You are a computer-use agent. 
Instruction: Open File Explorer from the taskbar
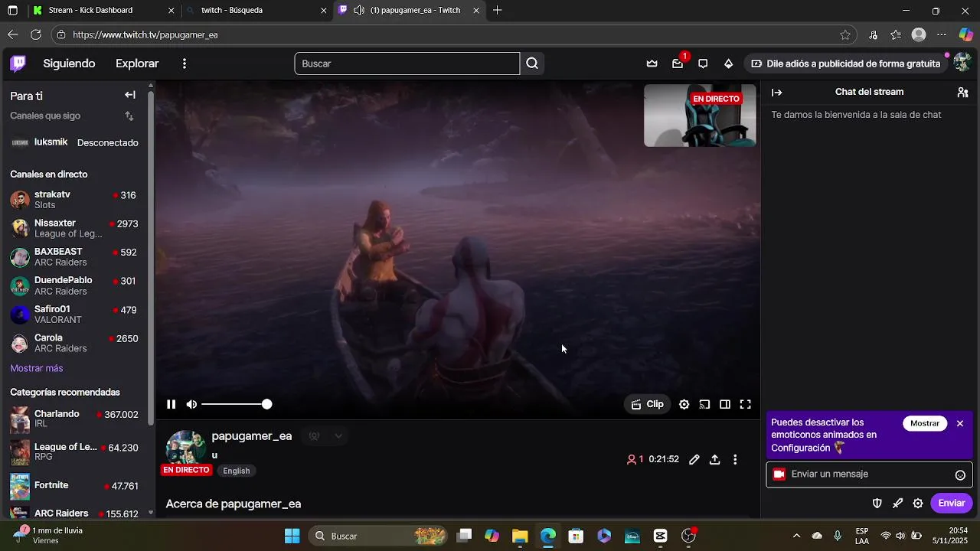[520, 536]
